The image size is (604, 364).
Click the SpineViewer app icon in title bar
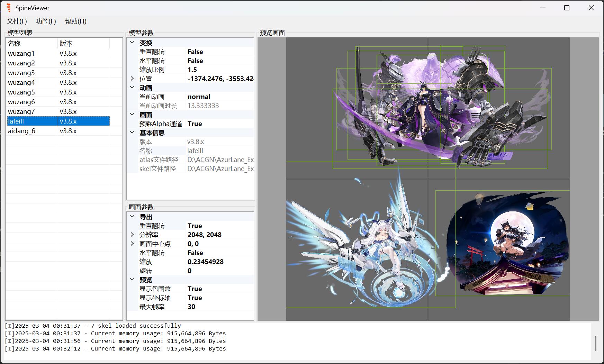pos(9,8)
